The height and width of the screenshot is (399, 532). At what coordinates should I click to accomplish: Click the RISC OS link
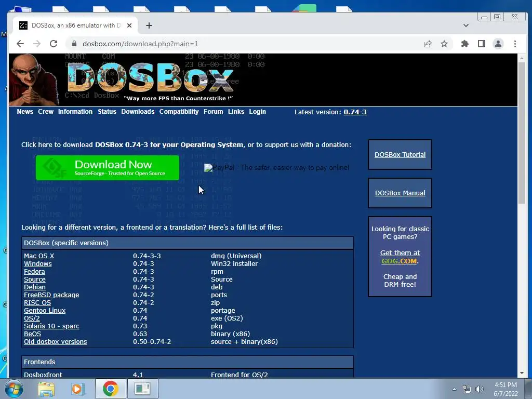click(x=37, y=303)
